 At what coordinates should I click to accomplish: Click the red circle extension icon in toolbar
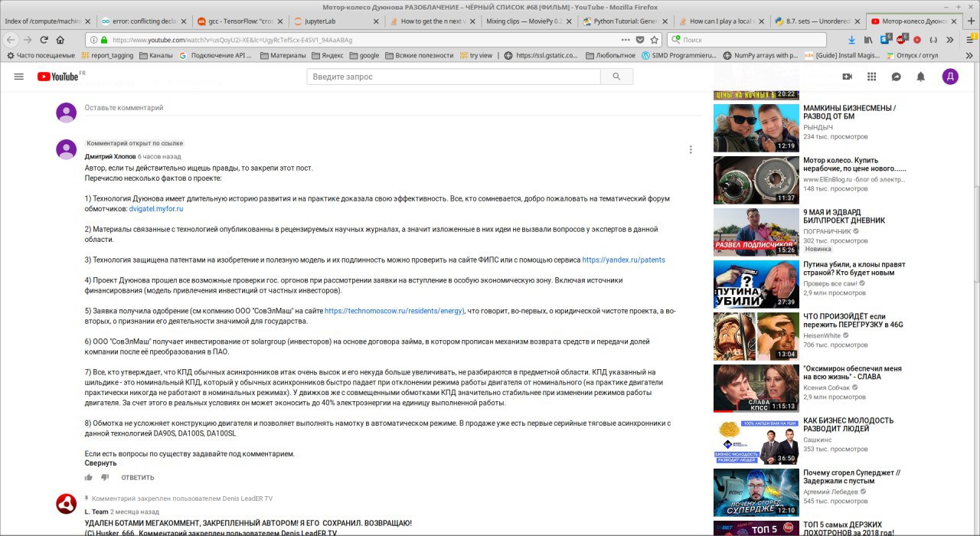point(917,39)
